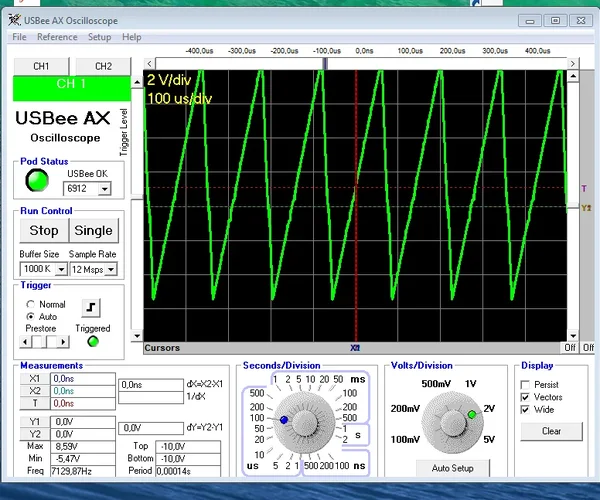This screenshot has height=500, width=600.
Task: Set volts per division to 1V
Action: pos(470,384)
